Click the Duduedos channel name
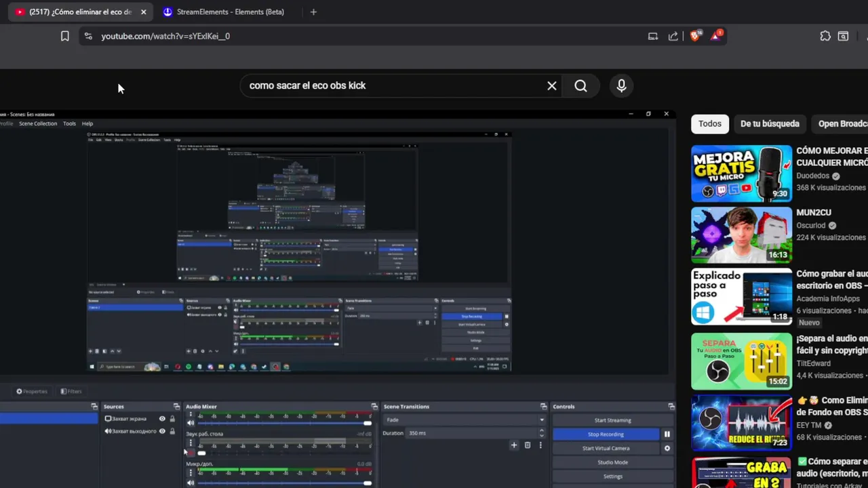This screenshot has height=488, width=868. [x=813, y=176]
